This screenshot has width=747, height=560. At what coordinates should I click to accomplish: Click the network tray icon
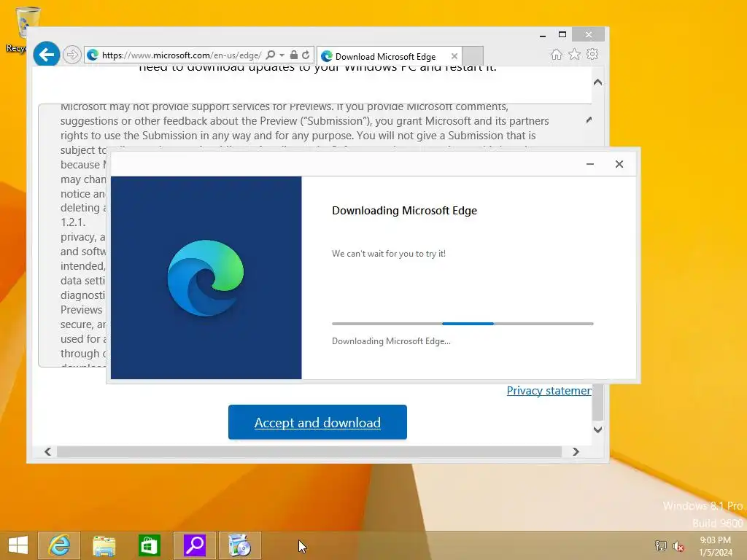(x=660, y=545)
